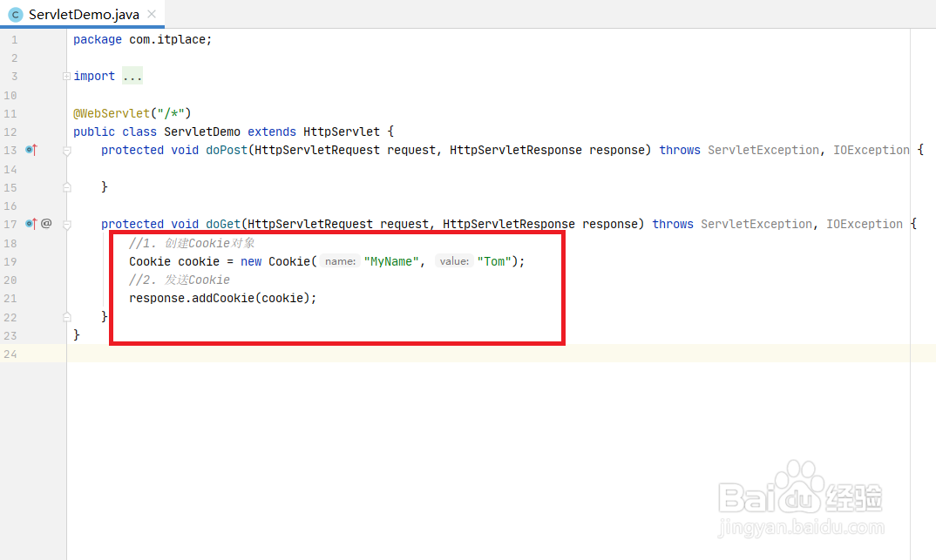Screen dimensions: 936x560
Task: Click the "value:" parameter hint
Action: click(x=454, y=261)
